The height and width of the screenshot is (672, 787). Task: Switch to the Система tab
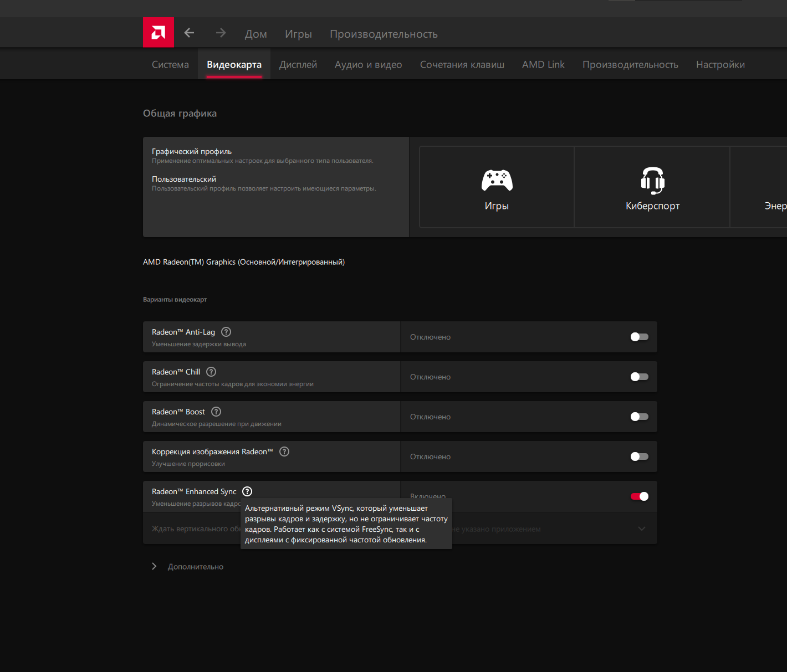pyautogui.click(x=170, y=64)
